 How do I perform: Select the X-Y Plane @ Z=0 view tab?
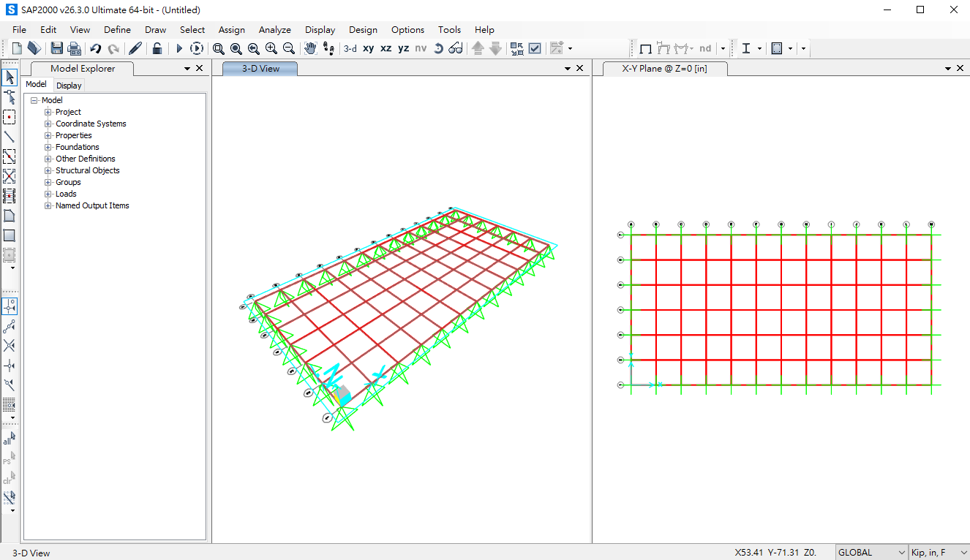point(663,69)
